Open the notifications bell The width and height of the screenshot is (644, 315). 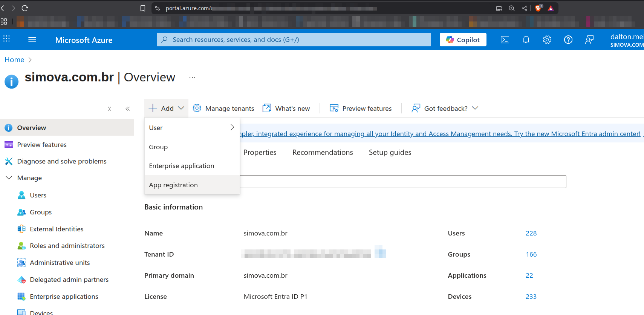(x=526, y=40)
